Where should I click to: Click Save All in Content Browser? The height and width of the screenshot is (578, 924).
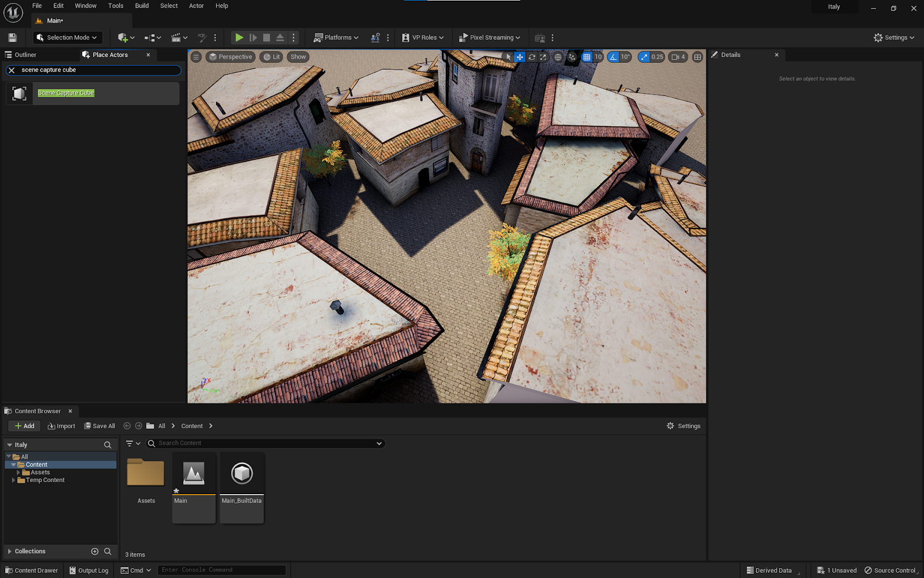tap(99, 426)
